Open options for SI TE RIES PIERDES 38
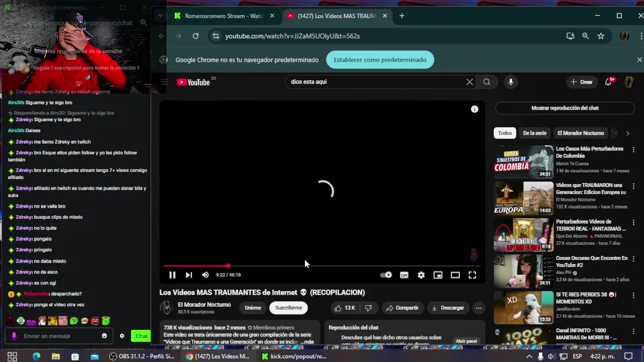 [x=633, y=296]
